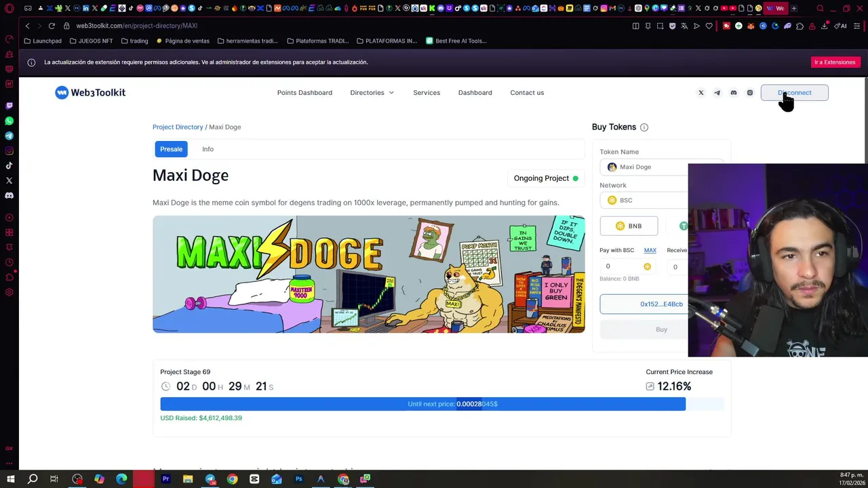Open the trading bookmarks folder
Viewport: 868px width, 488px height.
pos(134,41)
